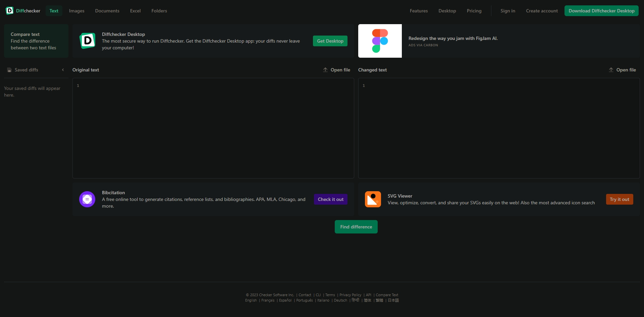Switch to the Images tab

click(x=77, y=11)
